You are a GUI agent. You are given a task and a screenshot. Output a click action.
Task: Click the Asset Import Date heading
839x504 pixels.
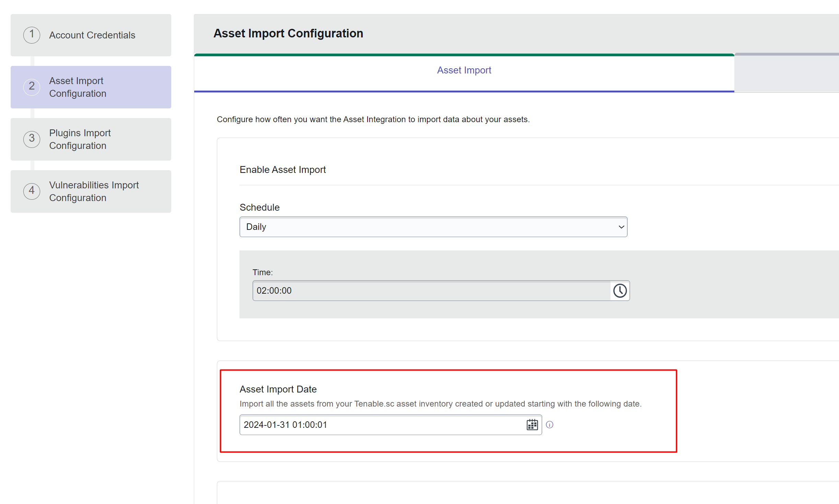click(278, 389)
